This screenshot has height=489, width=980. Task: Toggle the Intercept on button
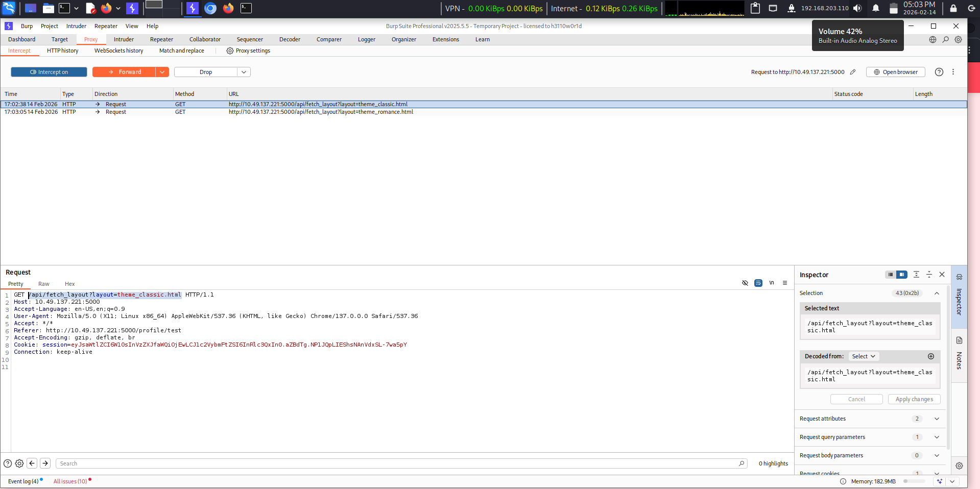tap(49, 72)
